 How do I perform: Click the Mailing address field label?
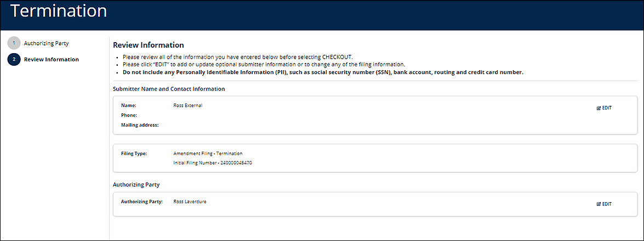[140, 125]
